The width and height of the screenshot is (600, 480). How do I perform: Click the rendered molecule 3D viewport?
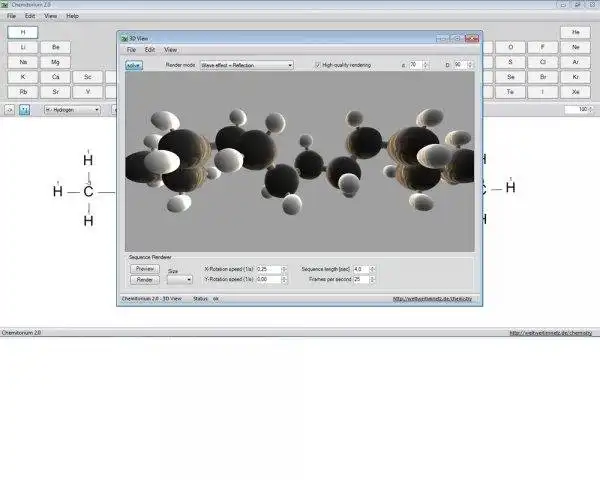click(x=300, y=162)
